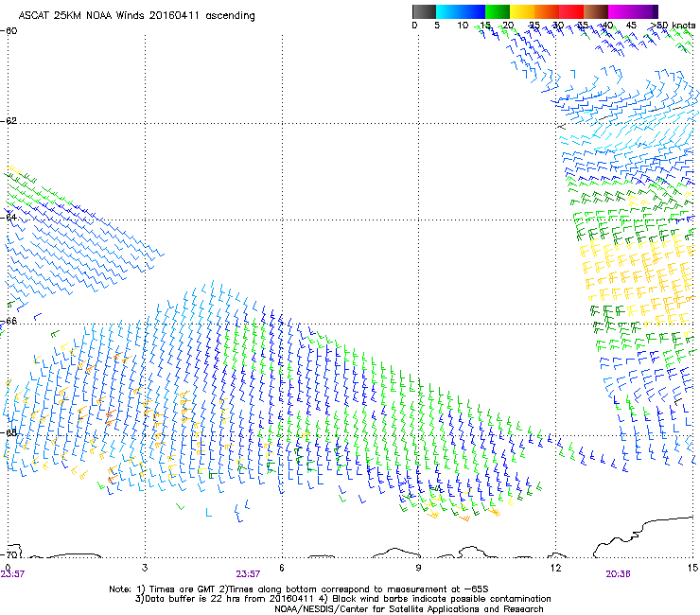Click the title 'ASCAT 25KM NOAA Winds 20160411 ascending'
The height and width of the screenshot is (615, 700).
pos(136,16)
